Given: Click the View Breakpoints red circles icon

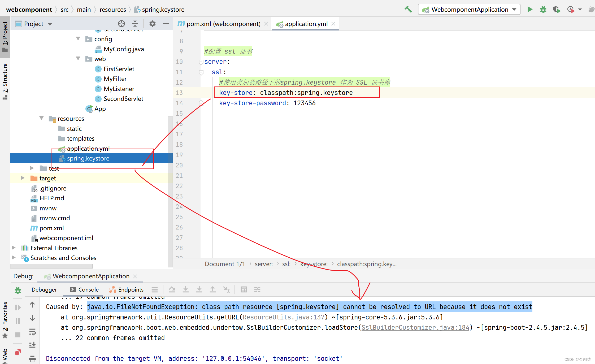Looking at the screenshot, I should [18, 352].
